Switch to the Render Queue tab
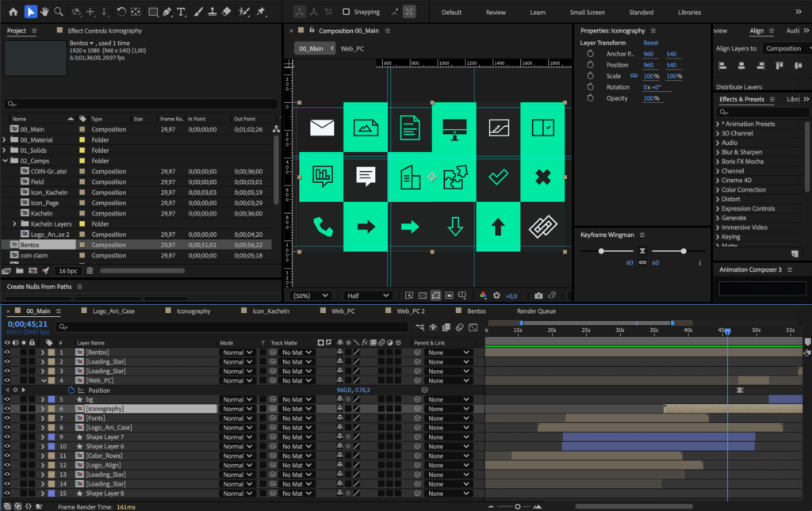812x511 pixels. 536,311
